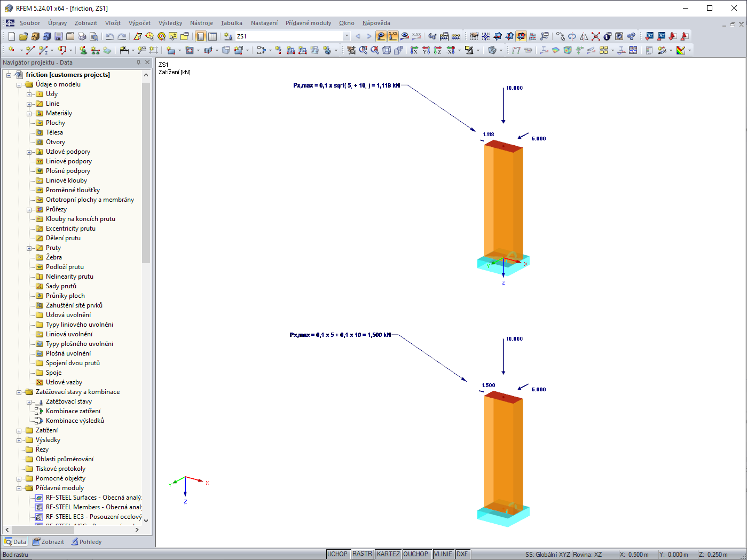Select the mirror objects tool

click(x=584, y=36)
